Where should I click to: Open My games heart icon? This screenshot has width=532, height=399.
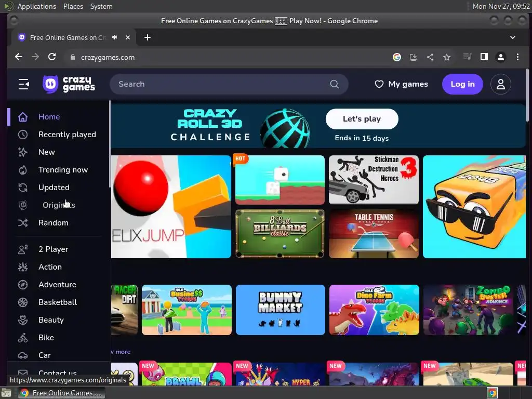(x=379, y=84)
